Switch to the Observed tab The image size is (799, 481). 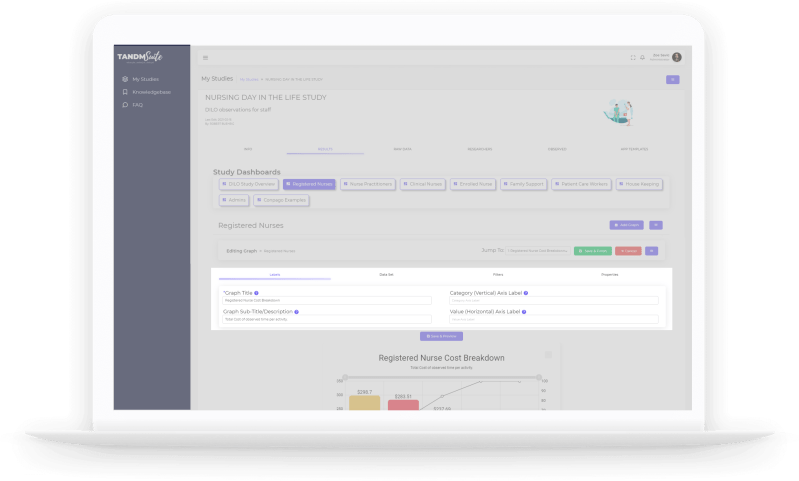click(x=557, y=149)
